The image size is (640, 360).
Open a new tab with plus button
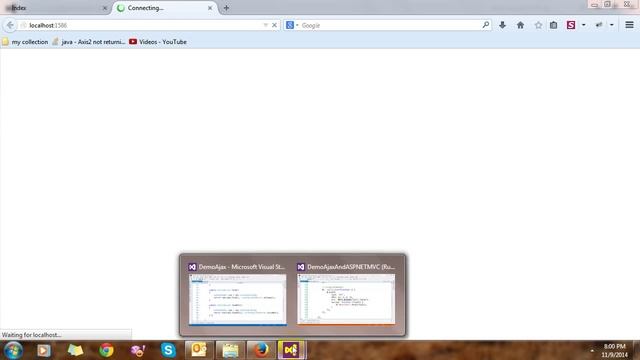point(226,8)
